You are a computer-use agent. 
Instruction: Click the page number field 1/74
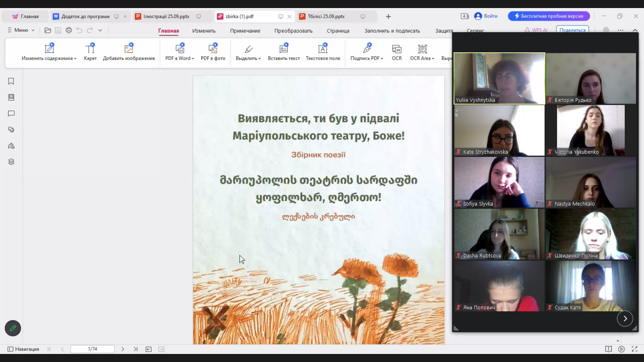coord(93,349)
